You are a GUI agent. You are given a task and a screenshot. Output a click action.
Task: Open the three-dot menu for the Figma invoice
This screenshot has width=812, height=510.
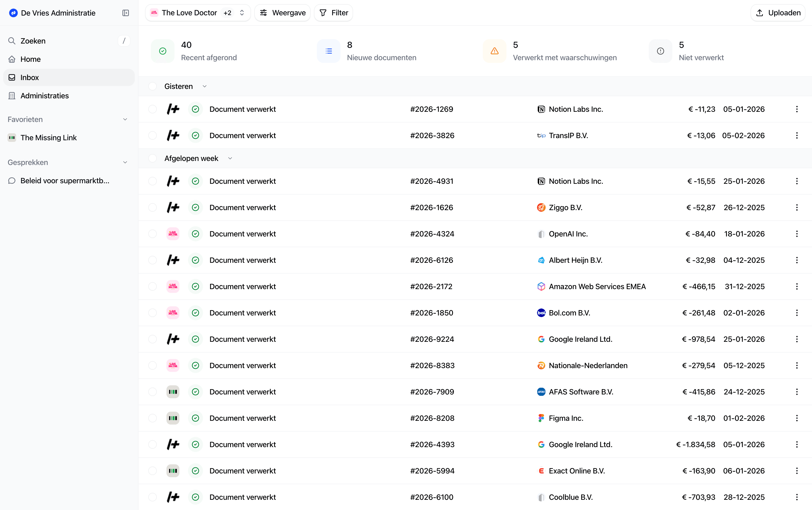pos(797,418)
